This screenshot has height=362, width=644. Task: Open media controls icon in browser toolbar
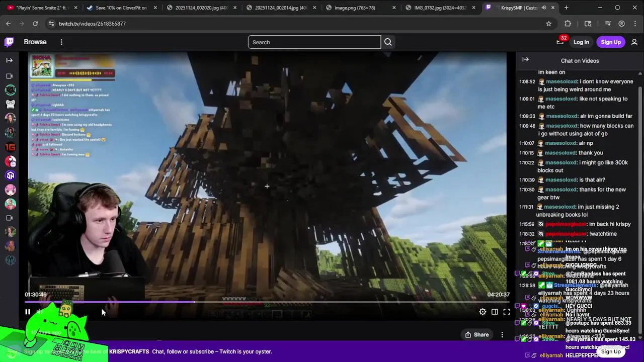click(x=608, y=24)
